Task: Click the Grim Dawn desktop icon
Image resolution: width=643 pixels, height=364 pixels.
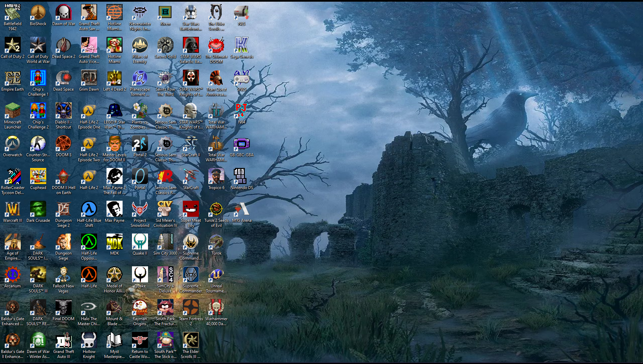Action: click(x=89, y=78)
